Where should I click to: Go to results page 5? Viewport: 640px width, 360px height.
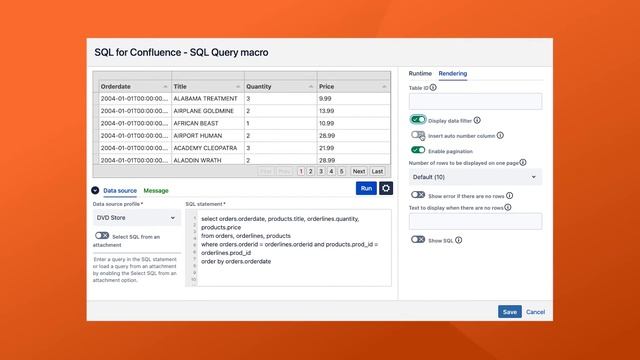click(342, 171)
